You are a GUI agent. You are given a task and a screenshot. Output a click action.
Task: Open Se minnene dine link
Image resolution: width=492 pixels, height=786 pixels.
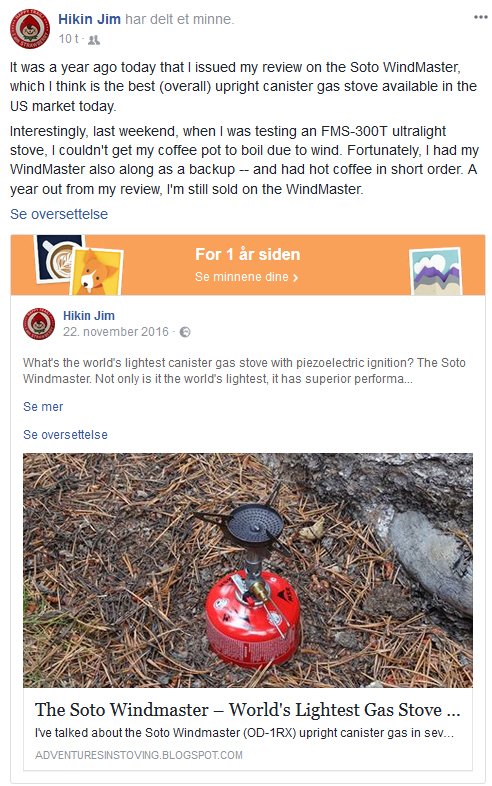coord(242,277)
